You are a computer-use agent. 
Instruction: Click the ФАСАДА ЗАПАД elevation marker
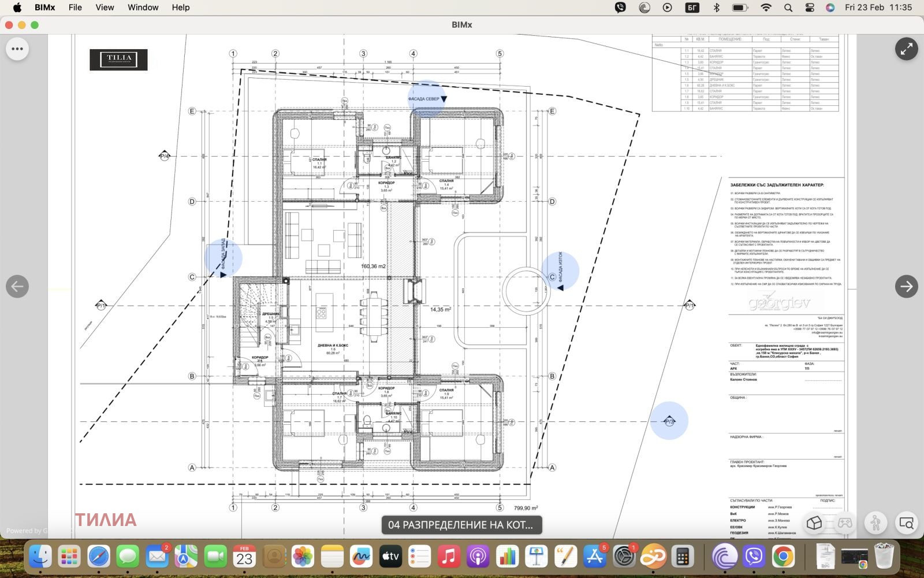[x=223, y=258]
